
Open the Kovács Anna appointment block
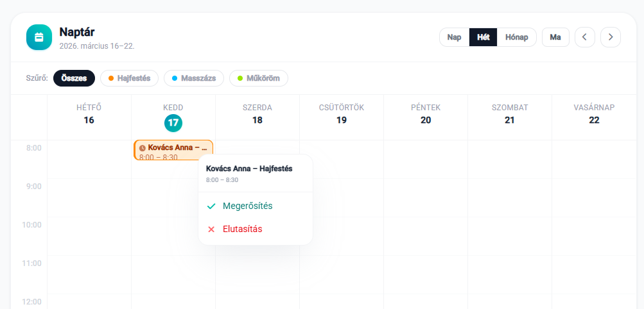[173, 151]
